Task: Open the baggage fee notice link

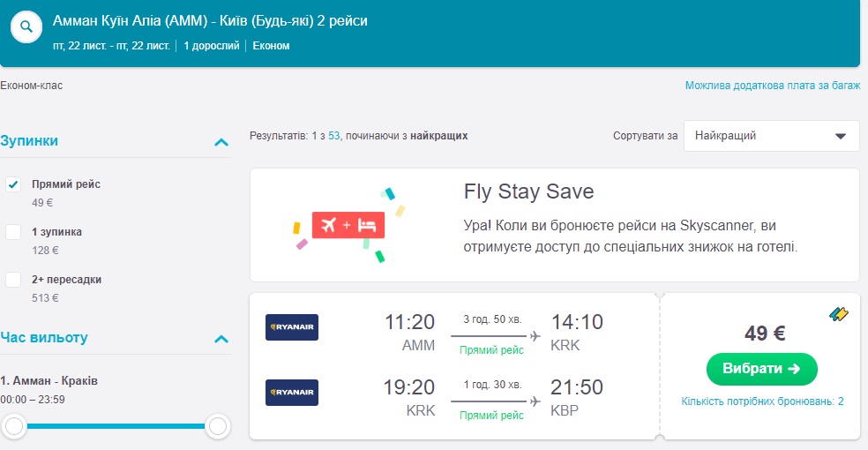Action: [772, 86]
